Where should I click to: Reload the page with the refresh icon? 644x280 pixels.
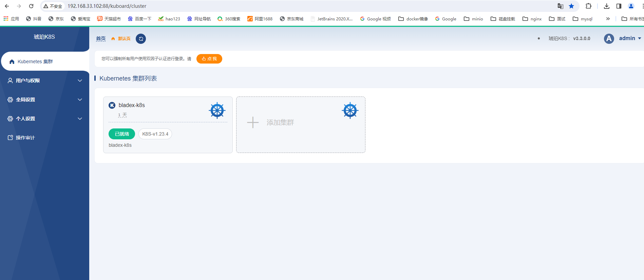31,6
